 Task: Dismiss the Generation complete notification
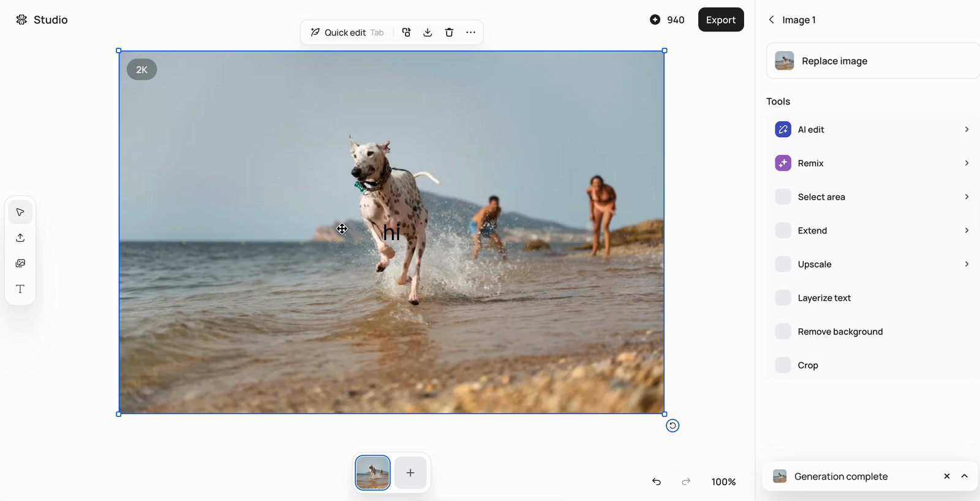click(x=947, y=477)
